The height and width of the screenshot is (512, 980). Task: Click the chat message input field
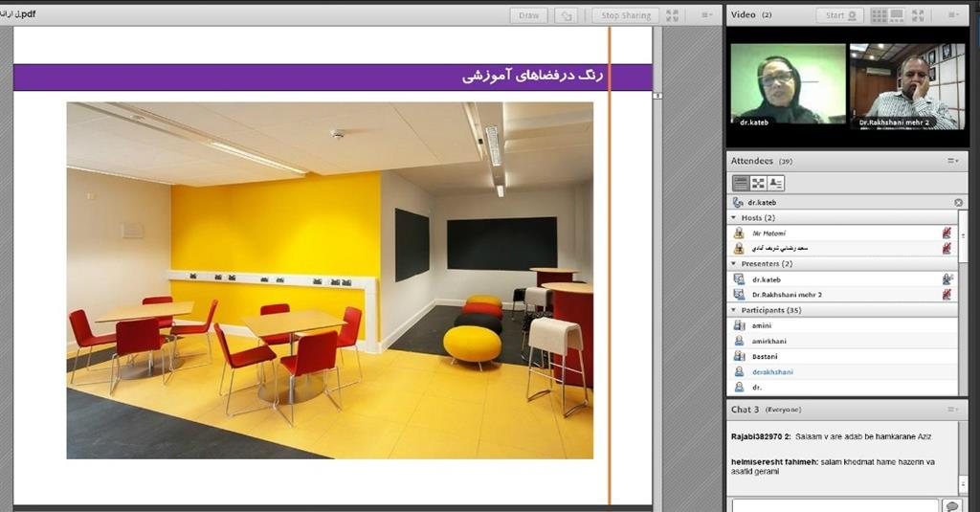(x=835, y=505)
